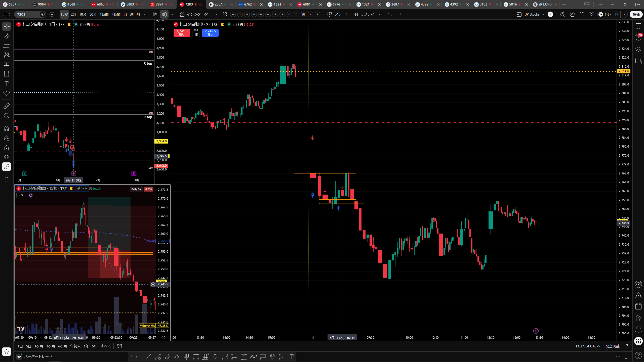Open notifications bell icon
The image size is (644, 362).
[x=638, y=329]
